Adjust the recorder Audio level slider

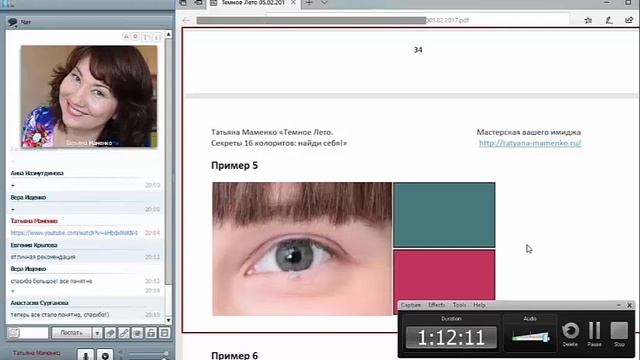[x=530, y=337]
